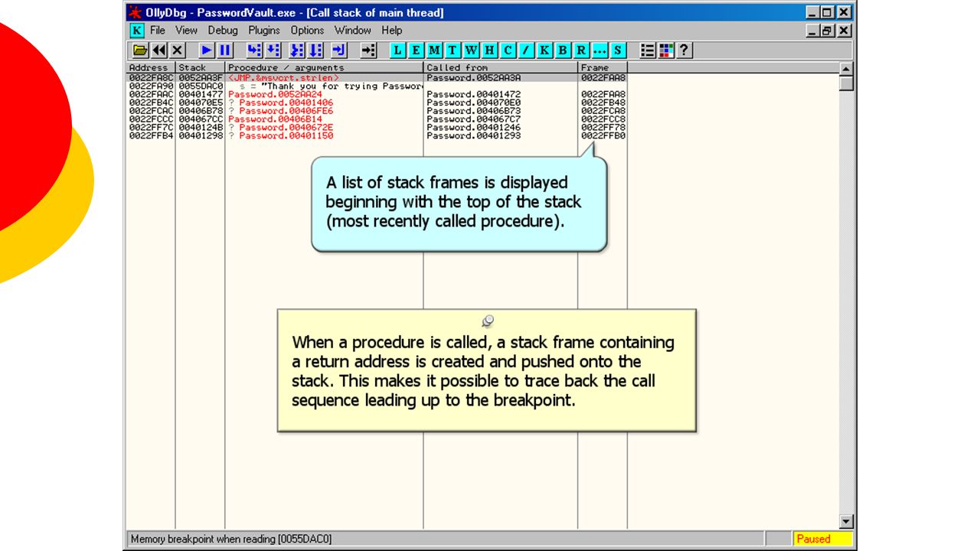Click the vertical scrollbar thumb
This screenshot has height=551, width=980.
point(846,83)
